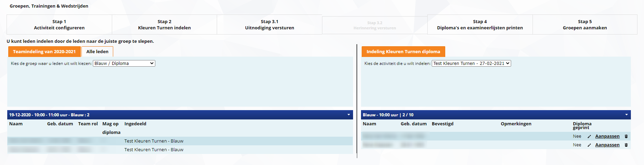This screenshot has width=644, height=165.
Task: Click the pencil icon in the first member row
Action: click(589, 136)
